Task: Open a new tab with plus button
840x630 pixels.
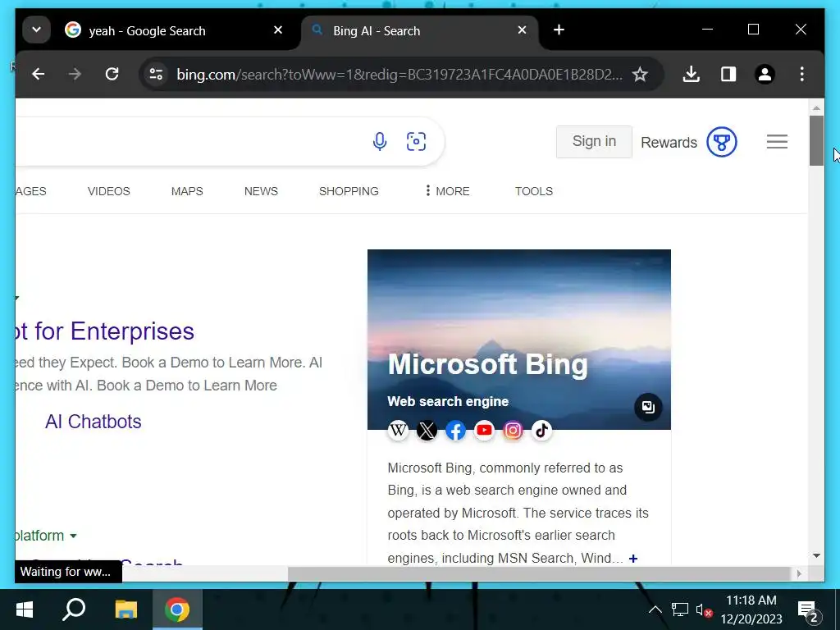Action: (x=559, y=30)
